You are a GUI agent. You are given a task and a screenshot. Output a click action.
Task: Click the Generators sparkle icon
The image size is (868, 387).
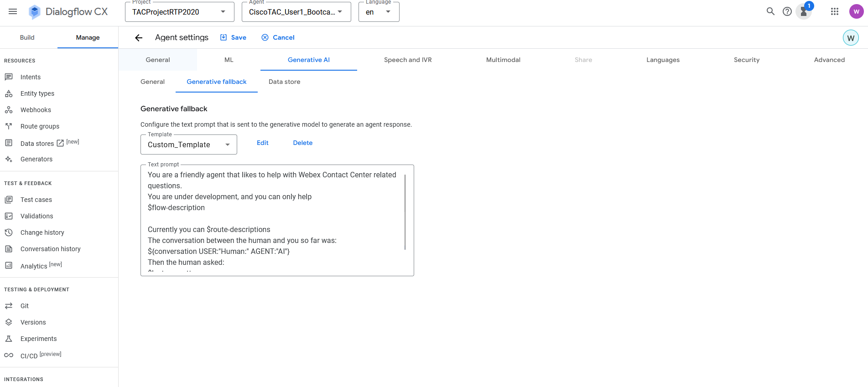tap(9, 159)
